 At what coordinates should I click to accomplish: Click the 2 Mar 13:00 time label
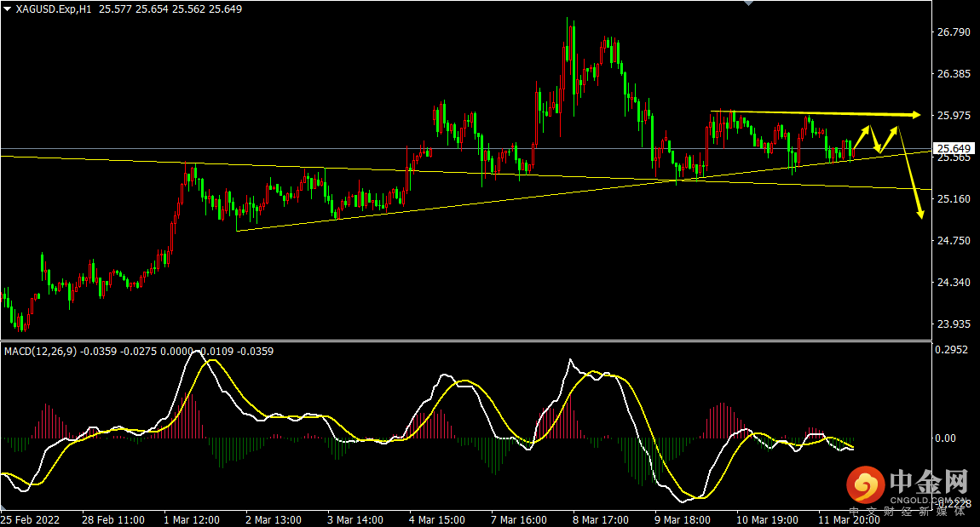point(274,519)
